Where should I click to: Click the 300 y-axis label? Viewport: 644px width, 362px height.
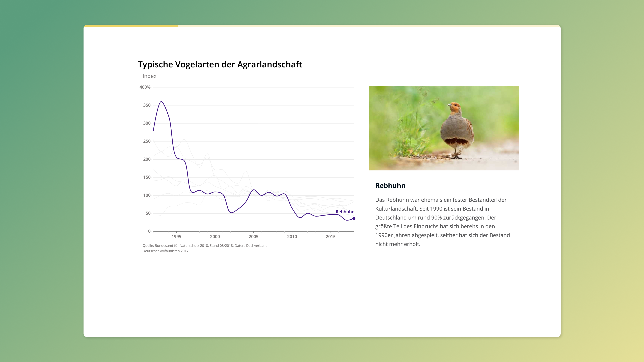tap(147, 123)
